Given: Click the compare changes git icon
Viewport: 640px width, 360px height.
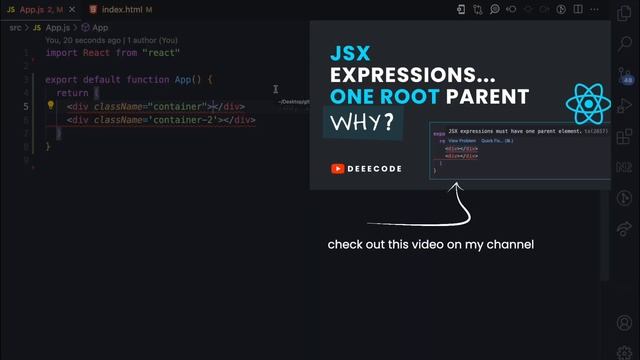Looking at the screenshot, I should point(478,9).
